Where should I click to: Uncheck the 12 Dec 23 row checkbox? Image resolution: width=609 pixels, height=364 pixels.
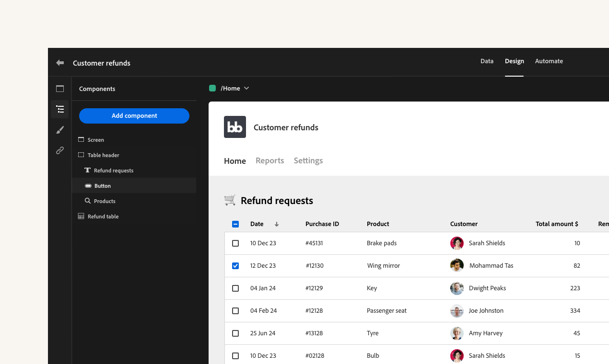[235, 266]
